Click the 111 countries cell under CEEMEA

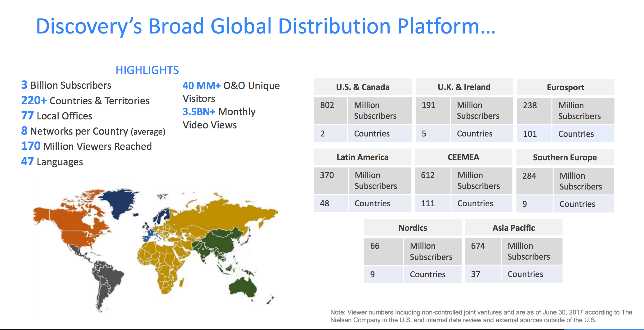(433, 203)
